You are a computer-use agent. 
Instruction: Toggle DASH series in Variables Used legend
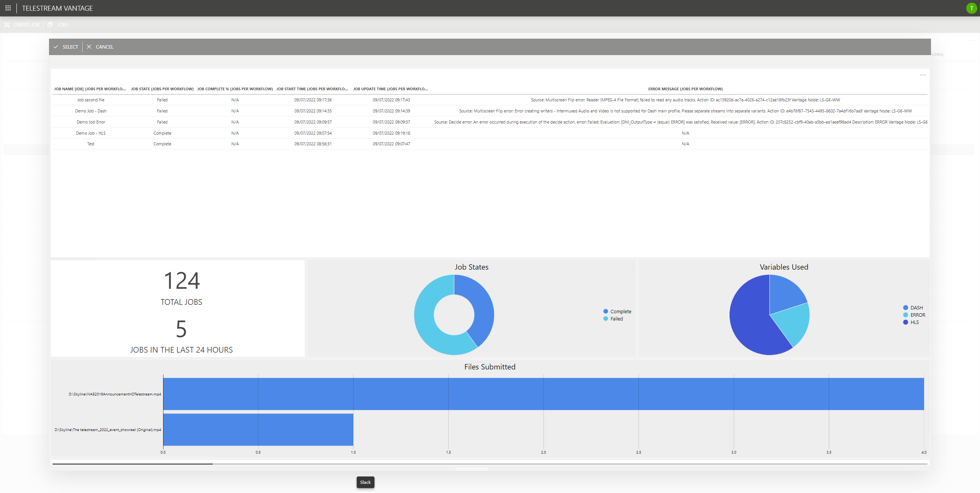click(913, 308)
